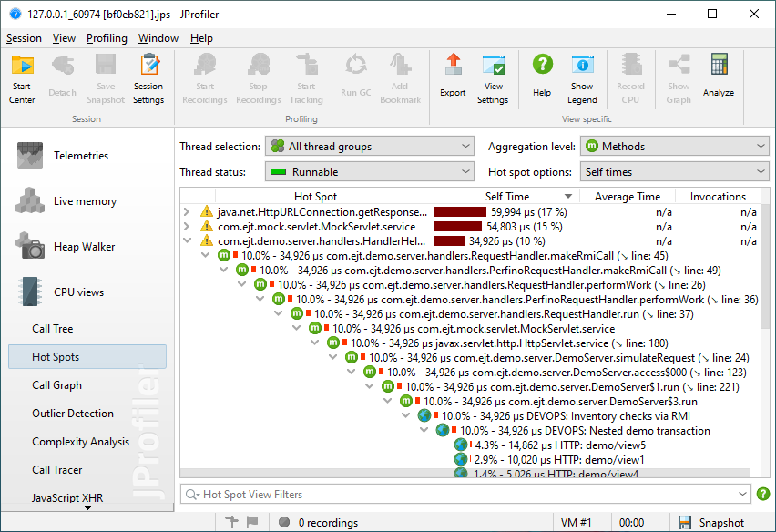Screen dimensions: 776x532
Task: Expand the java.net.HttpURLConnection.getResponse row
Action: 187,212
